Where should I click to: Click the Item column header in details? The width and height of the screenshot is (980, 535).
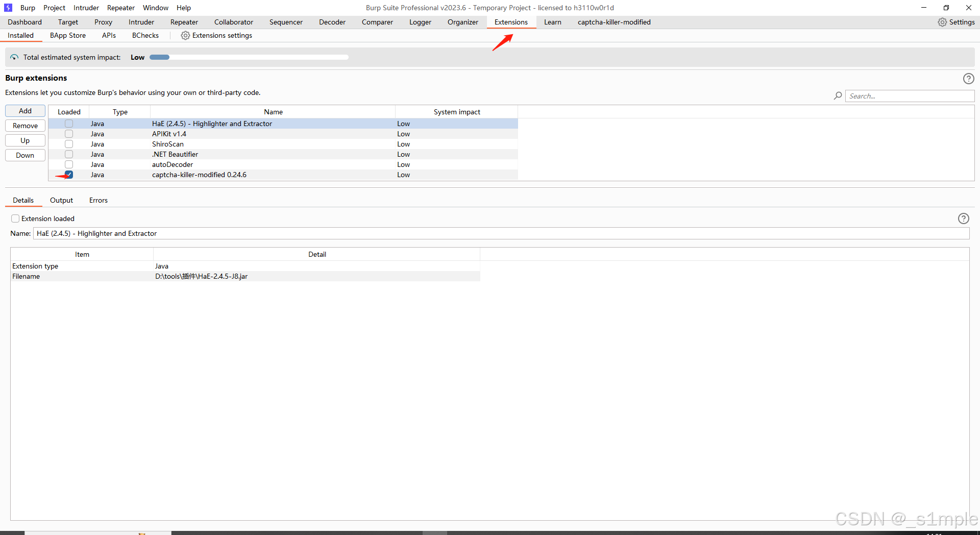pyautogui.click(x=82, y=254)
